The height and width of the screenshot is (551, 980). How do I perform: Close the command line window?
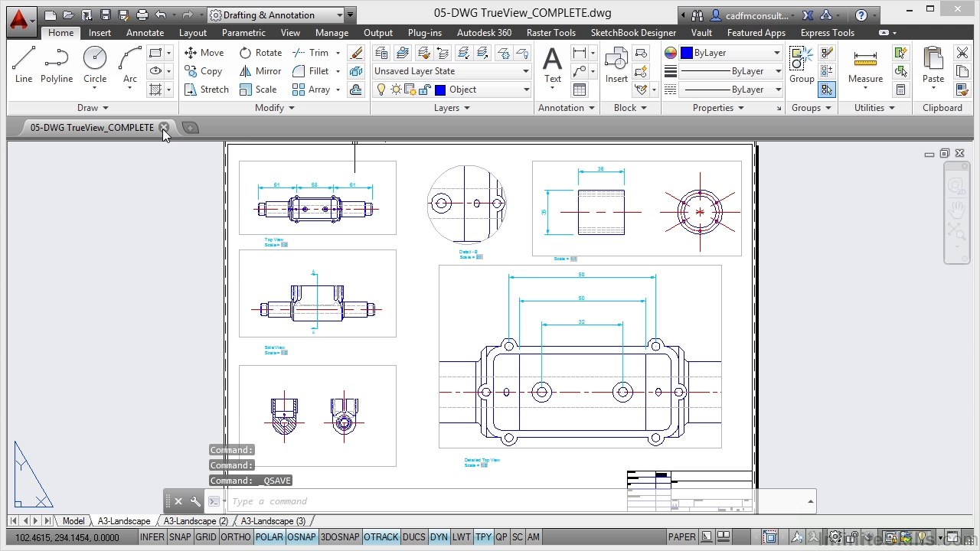(178, 501)
